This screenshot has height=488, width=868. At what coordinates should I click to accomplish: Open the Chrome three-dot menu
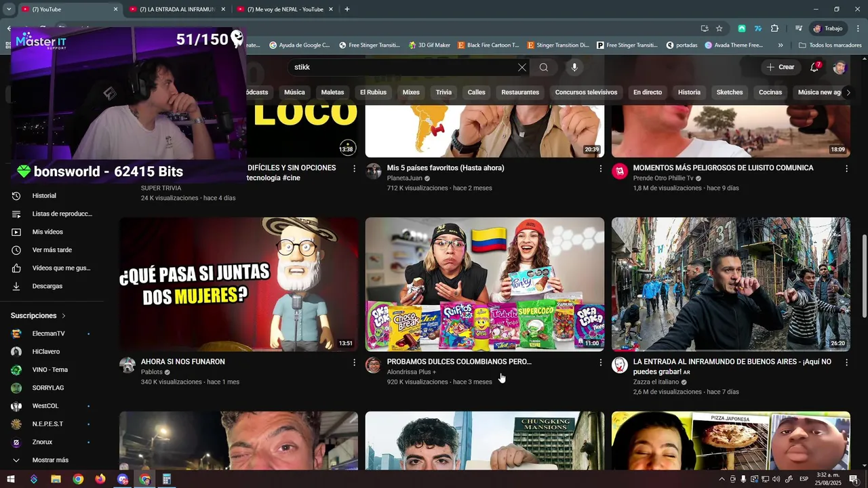point(858,28)
